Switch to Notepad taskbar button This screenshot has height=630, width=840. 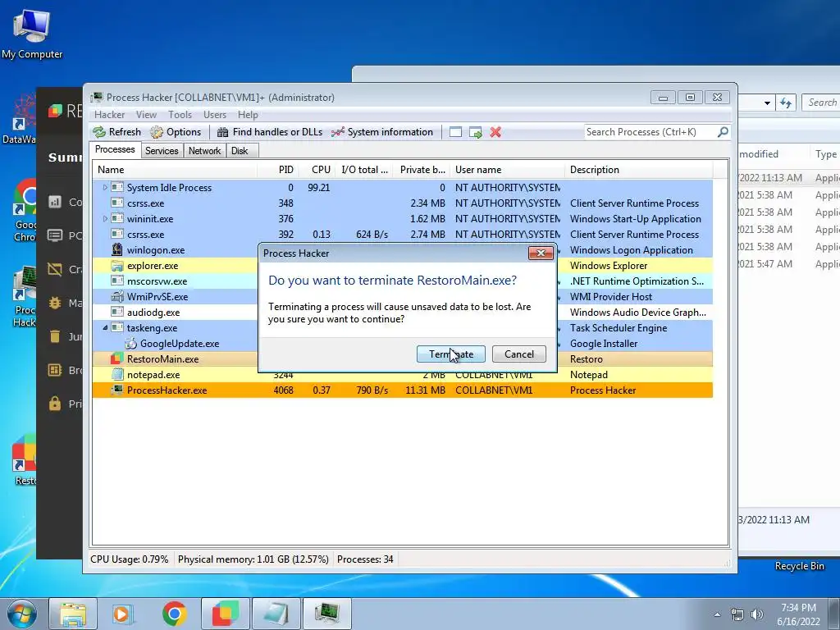pos(276,614)
